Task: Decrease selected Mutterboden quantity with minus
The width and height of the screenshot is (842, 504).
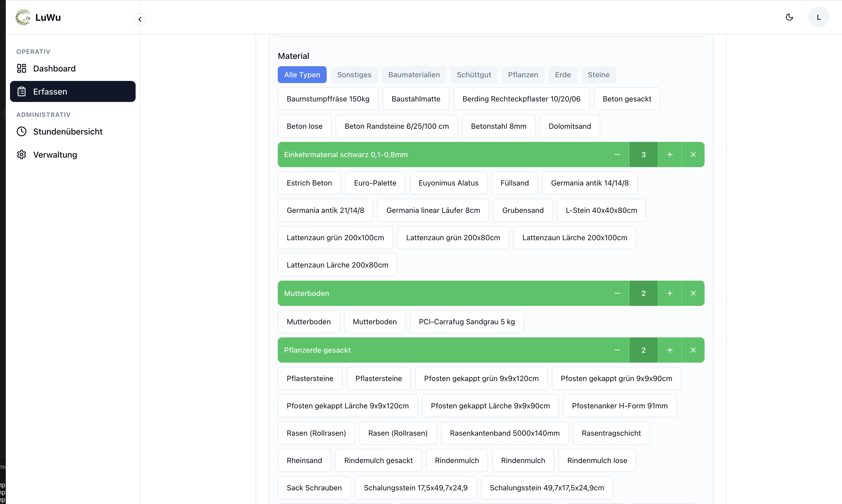Action: click(617, 293)
